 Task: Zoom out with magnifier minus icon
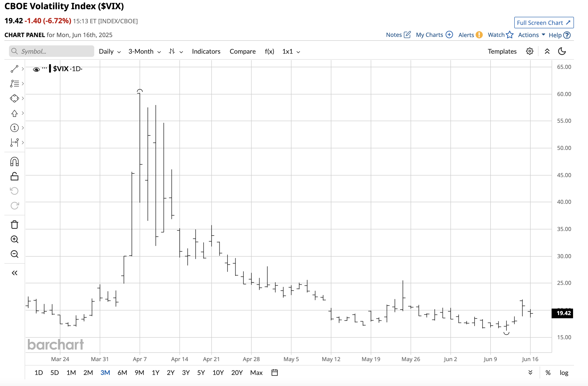[x=14, y=254]
